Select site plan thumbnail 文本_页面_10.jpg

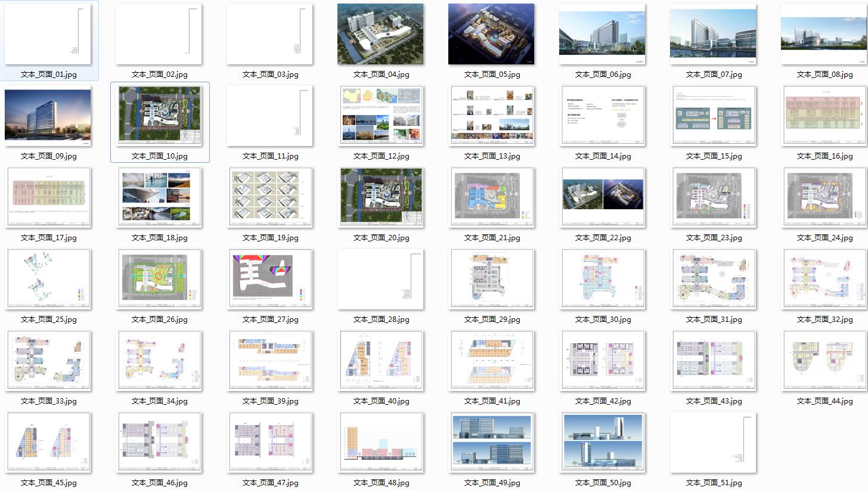(x=159, y=116)
